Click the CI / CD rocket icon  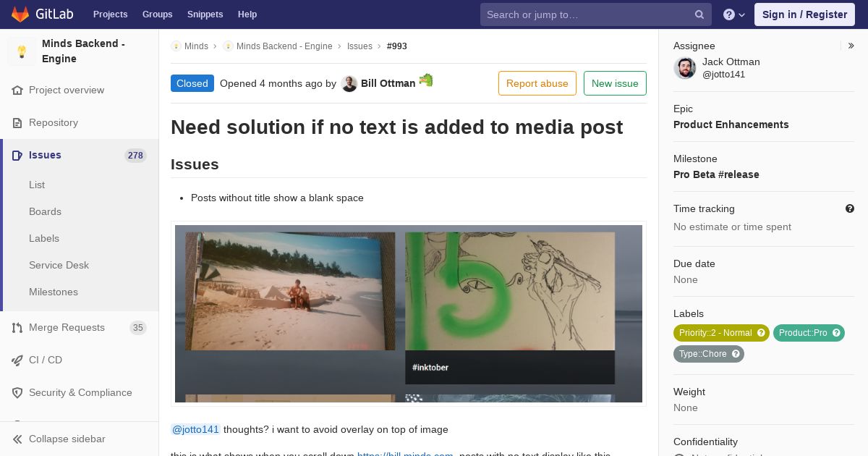(x=17, y=360)
